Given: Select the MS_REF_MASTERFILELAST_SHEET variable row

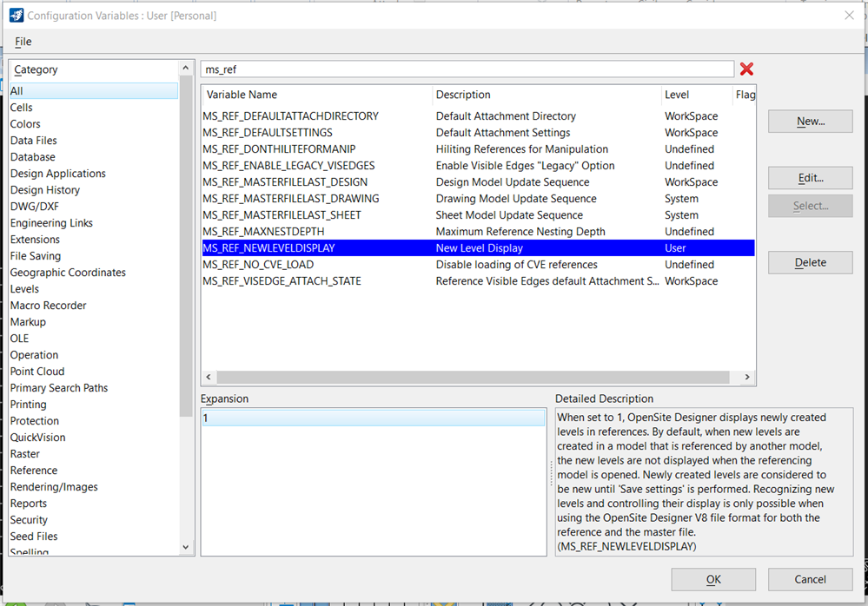Looking at the screenshot, I should coord(478,215).
